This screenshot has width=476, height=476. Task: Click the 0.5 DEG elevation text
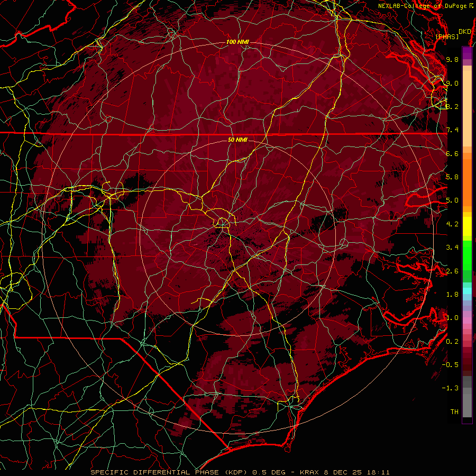[x=268, y=472]
